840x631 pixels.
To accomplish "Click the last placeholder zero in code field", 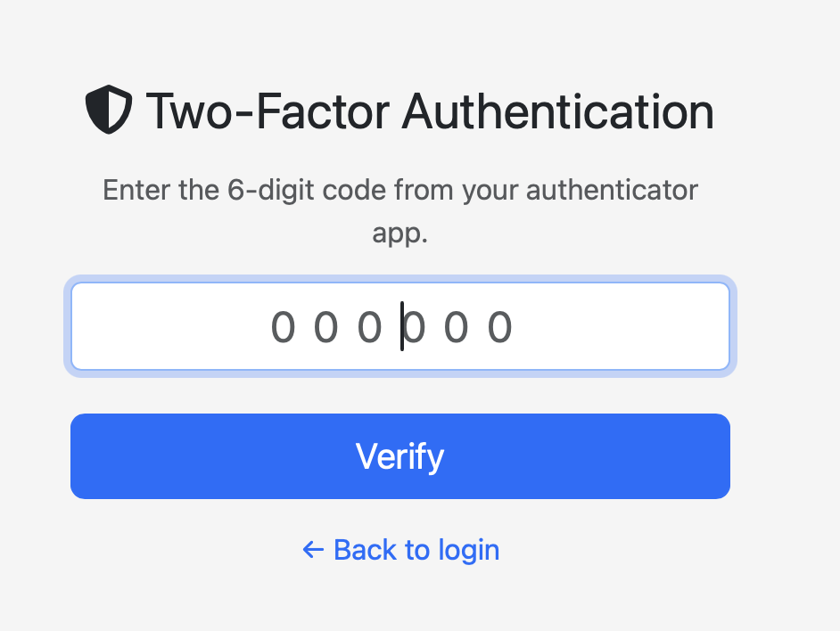I will (500, 328).
